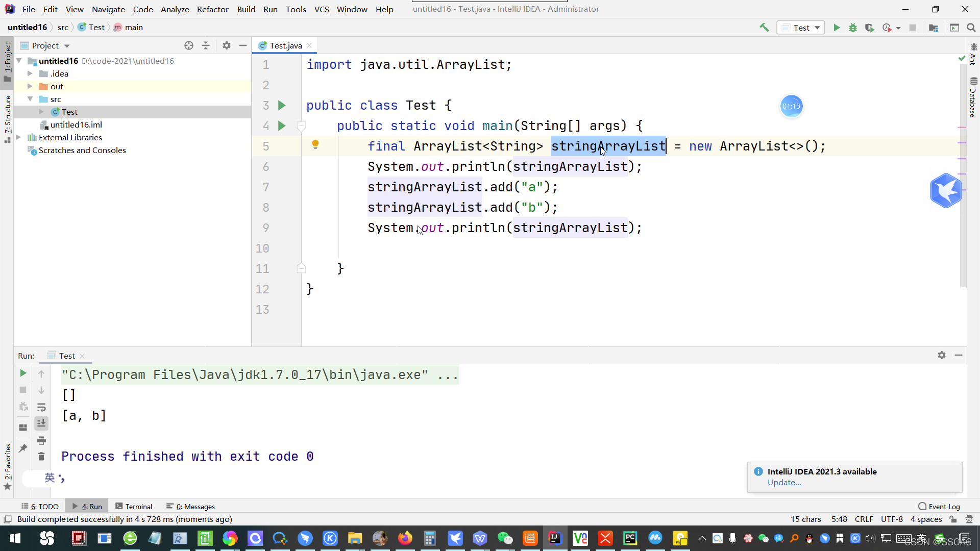This screenshot has width=980, height=551.
Task: Open the Refactor menu
Action: click(x=212, y=9)
